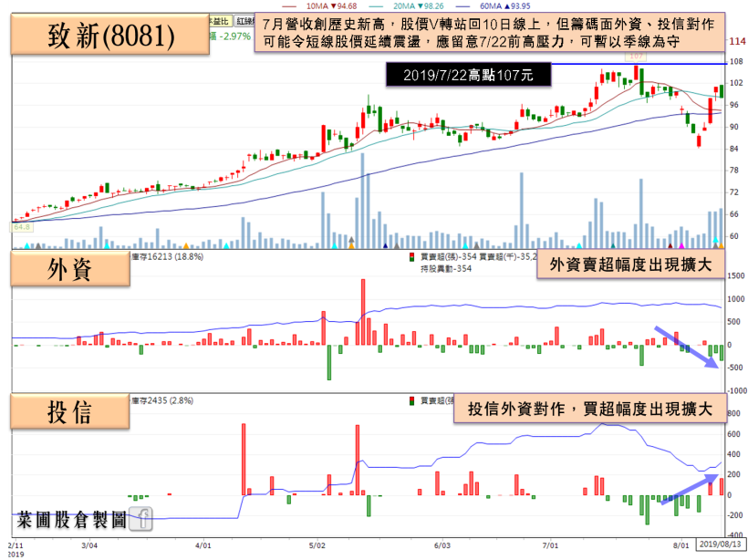Click the 買賣超(張)-354 text in 外資 panel
The width and height of the screenshot is (748, 560).
[x=449, y=257]
